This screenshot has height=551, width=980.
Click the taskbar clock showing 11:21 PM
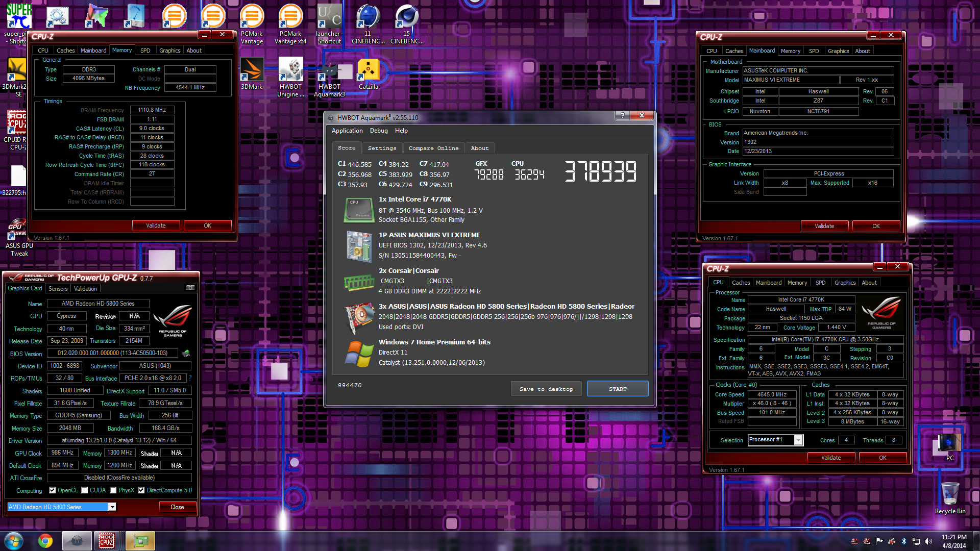(x=954, y=541)
